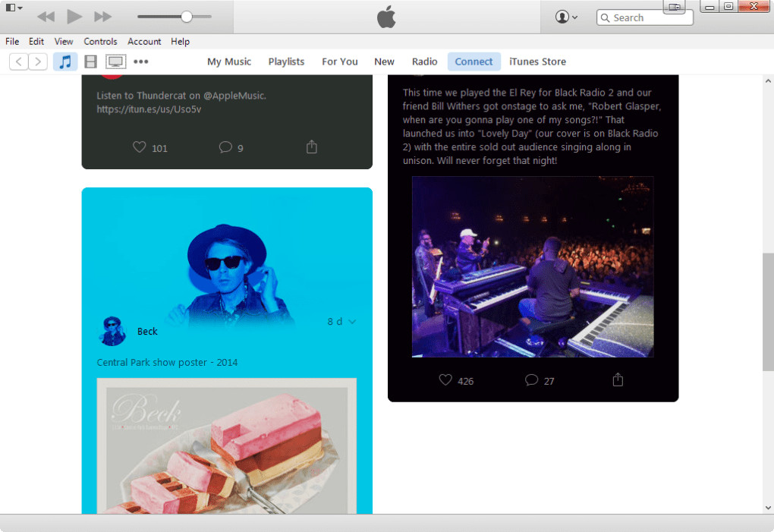
Task: Open the New tab
Action: click(384, 61)
